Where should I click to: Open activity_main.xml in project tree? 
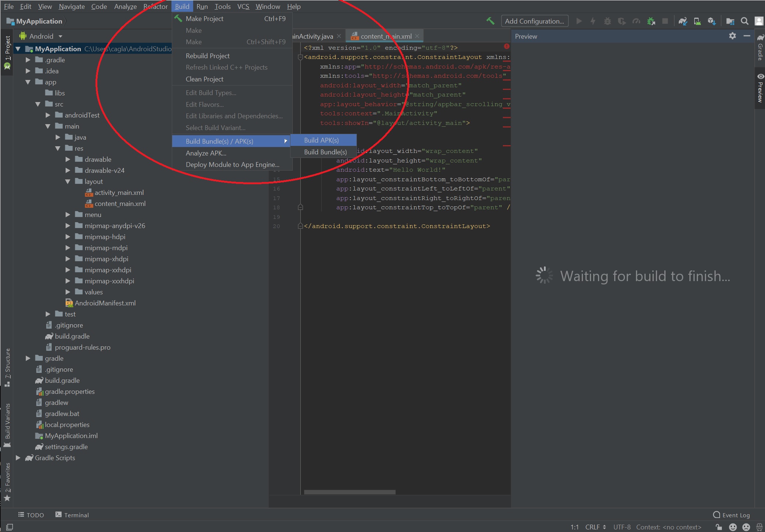point(119,193)
